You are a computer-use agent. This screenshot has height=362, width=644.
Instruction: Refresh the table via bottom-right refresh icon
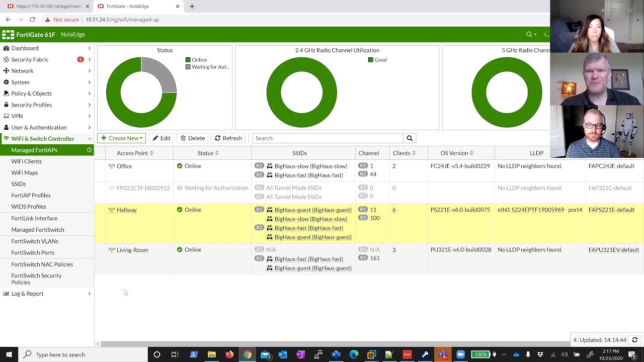tap(635, 340)
